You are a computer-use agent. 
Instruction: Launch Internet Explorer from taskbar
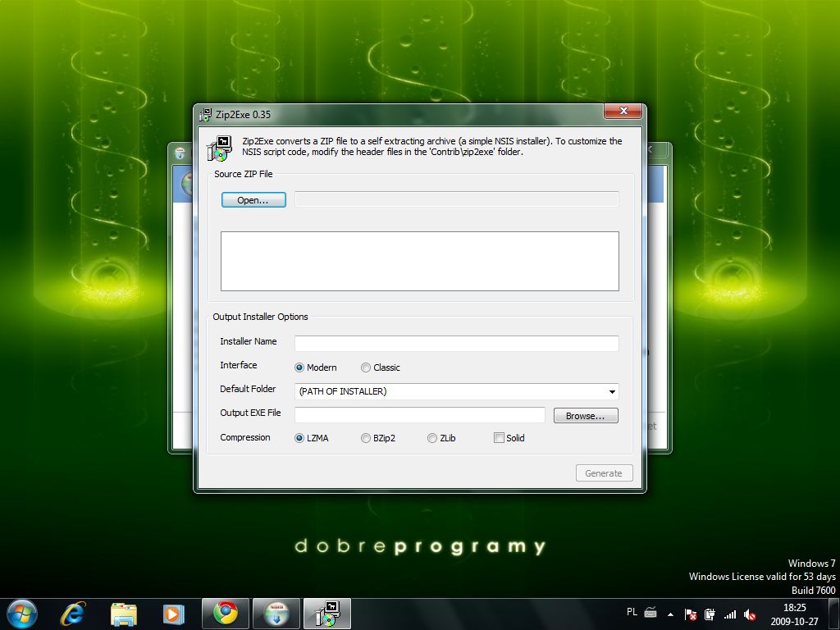coord(72,614)
